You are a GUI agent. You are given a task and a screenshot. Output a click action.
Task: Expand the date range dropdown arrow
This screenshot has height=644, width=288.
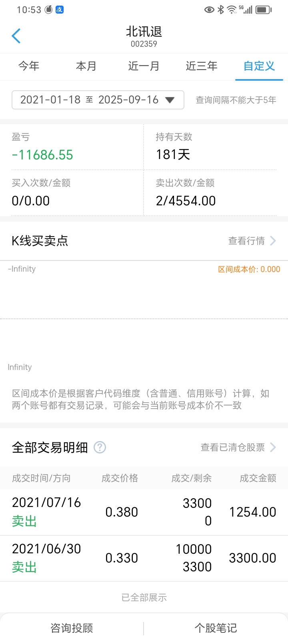[170, 100]
